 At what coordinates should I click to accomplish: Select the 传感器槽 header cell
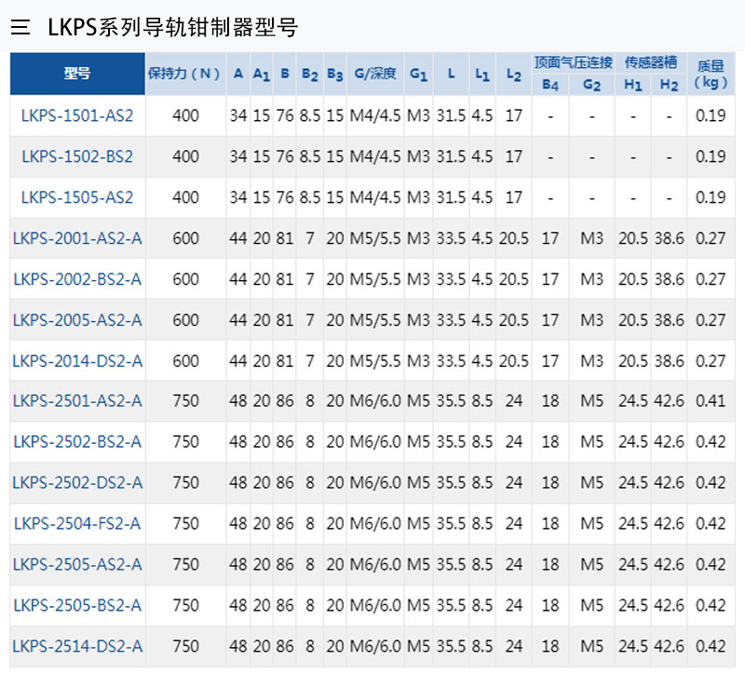tap(651, 62)
